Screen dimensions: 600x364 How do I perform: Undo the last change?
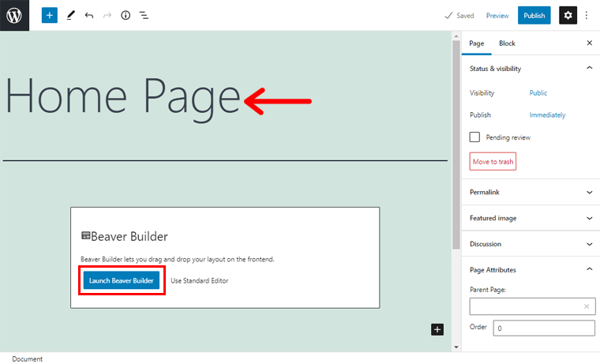point(89,15)
